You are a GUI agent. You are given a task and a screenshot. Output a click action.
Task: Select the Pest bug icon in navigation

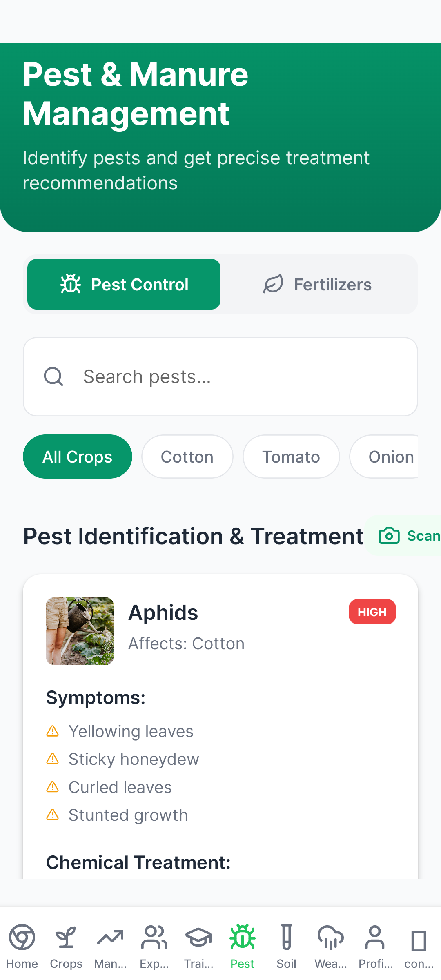click(243, 937)
